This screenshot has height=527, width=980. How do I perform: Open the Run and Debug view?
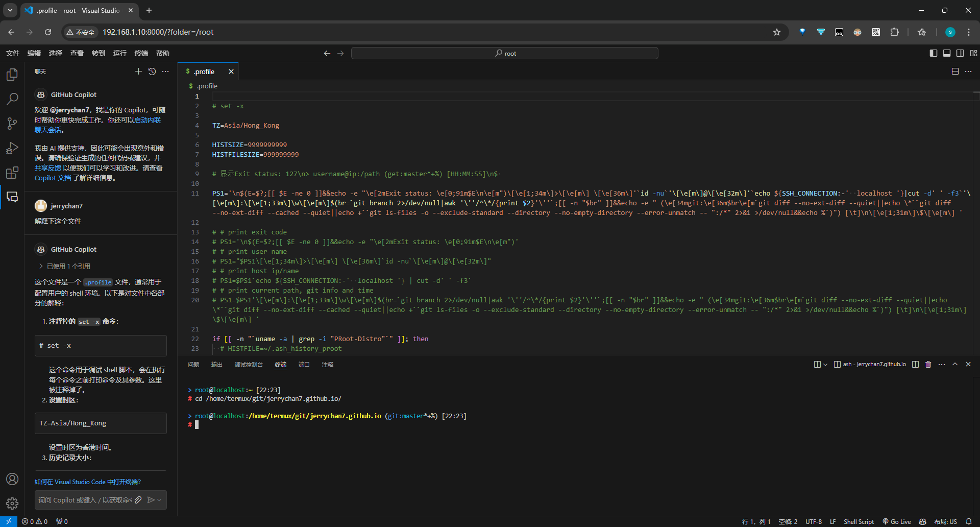click(12, 148)
